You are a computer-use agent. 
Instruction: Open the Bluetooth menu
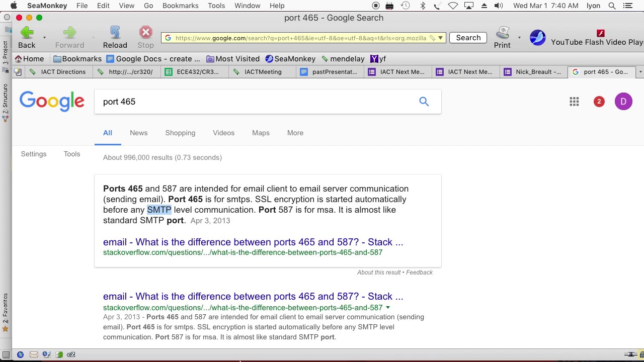click(x=423, y=6)
